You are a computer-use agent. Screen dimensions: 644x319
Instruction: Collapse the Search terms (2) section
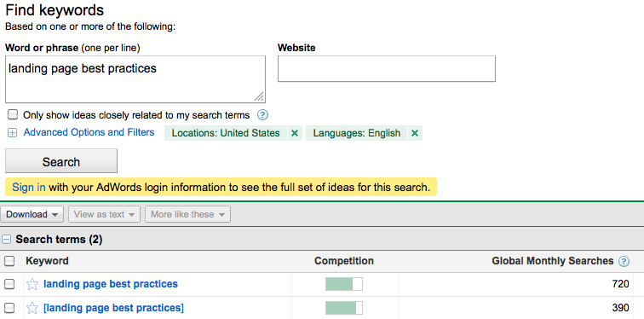pos(6,239)
